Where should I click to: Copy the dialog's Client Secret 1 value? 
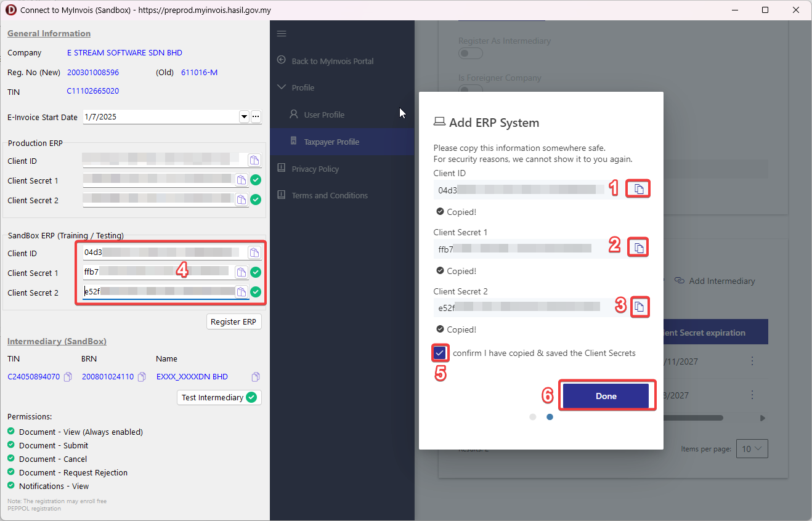pyautogui.click(x=639, y=248)
